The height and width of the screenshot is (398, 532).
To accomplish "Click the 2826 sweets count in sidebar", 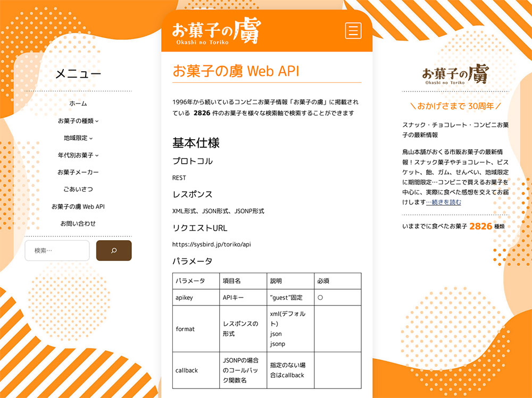I will pos(480,226).
